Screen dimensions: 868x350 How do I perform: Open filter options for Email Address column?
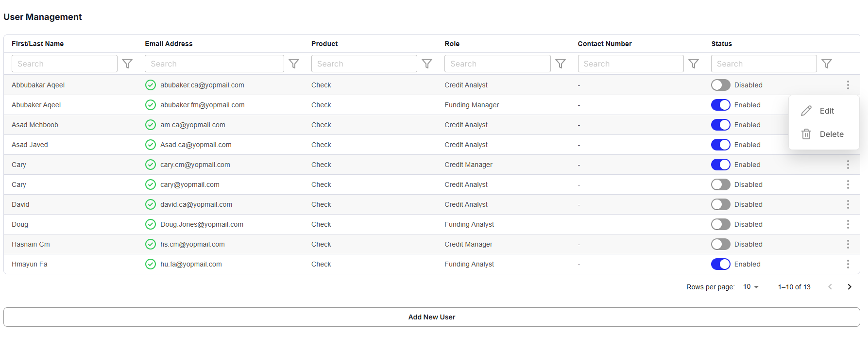[x=294, y=64]
